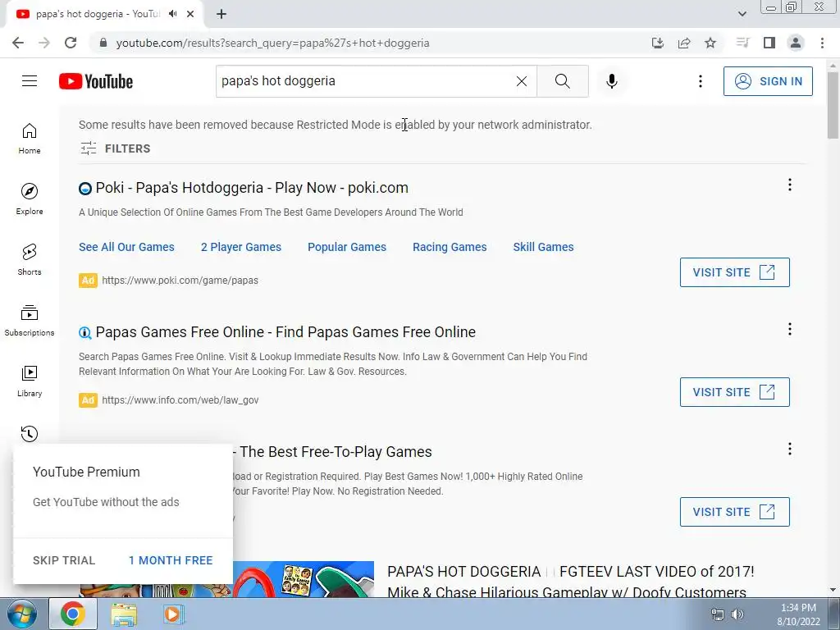Open Papas Games Free Online ad title
Screen dimensions: 840x630
(x=285, y=332)
